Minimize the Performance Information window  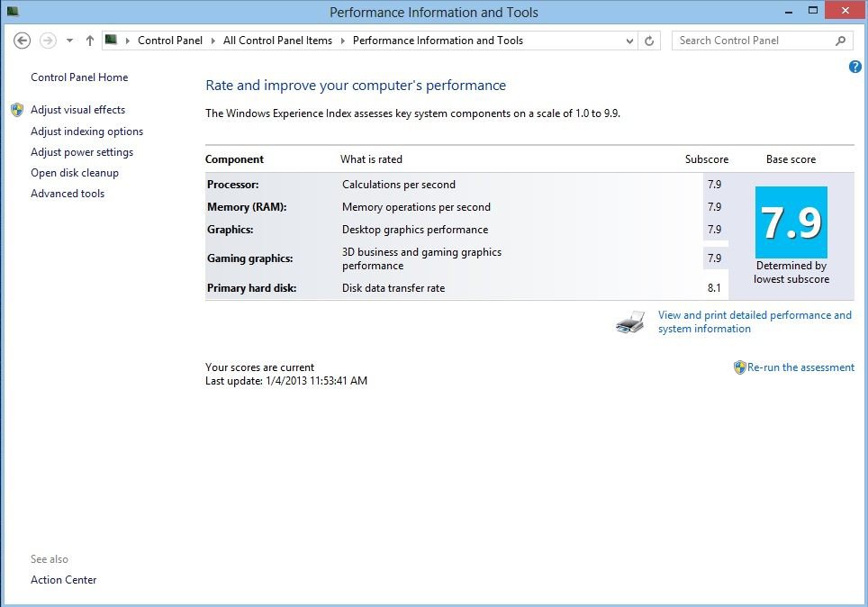tap(789, 11)
